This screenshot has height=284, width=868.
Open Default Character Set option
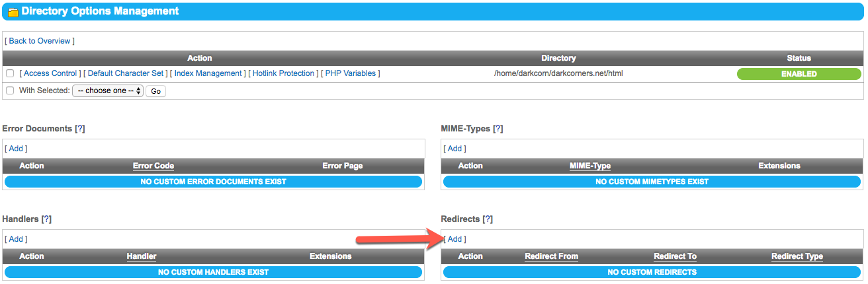(x=126, y=73)
